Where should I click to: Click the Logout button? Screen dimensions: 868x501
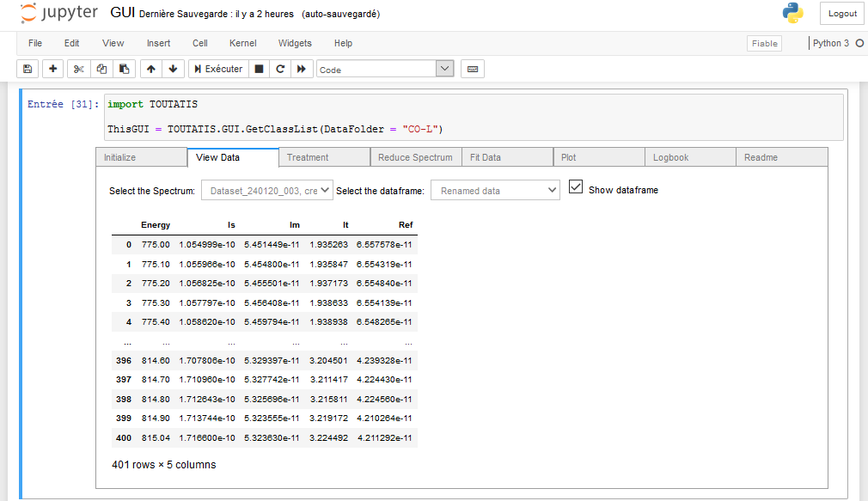pos(842,14)
